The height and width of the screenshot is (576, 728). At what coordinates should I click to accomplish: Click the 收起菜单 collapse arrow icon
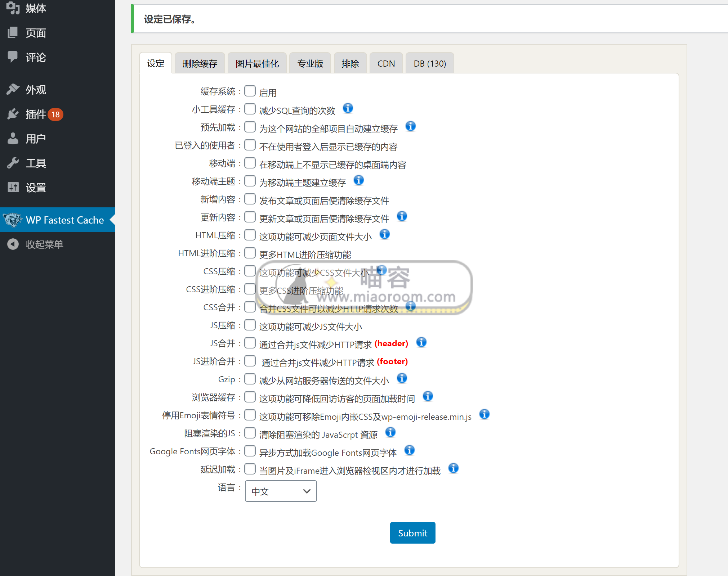click(13, 244)
